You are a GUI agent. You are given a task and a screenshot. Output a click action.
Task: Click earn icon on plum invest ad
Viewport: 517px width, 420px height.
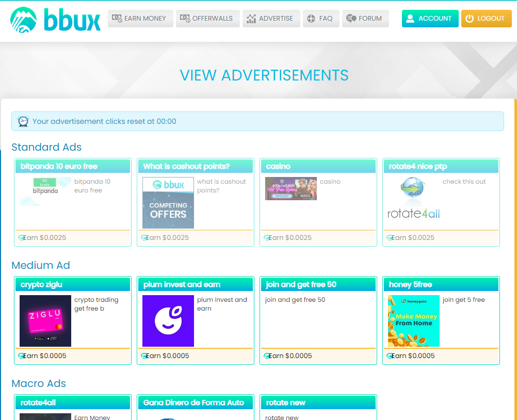[x=144, y=356]
